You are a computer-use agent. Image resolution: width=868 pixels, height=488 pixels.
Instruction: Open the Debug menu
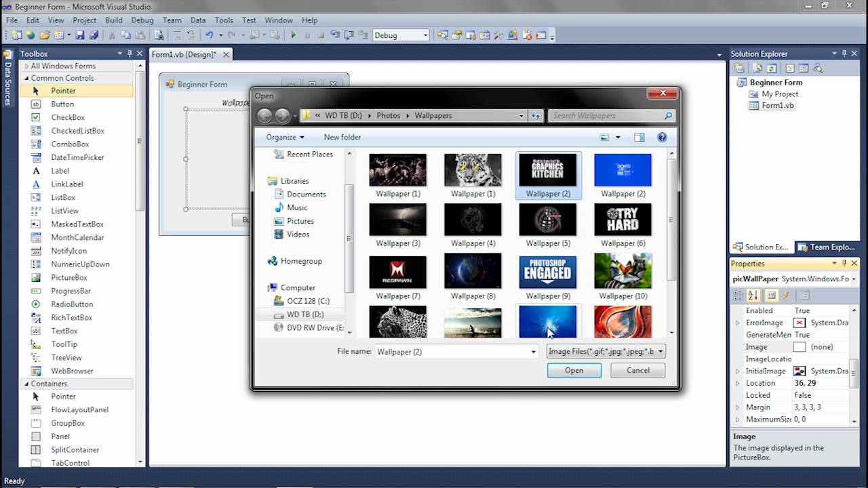[x=142, y=20]
